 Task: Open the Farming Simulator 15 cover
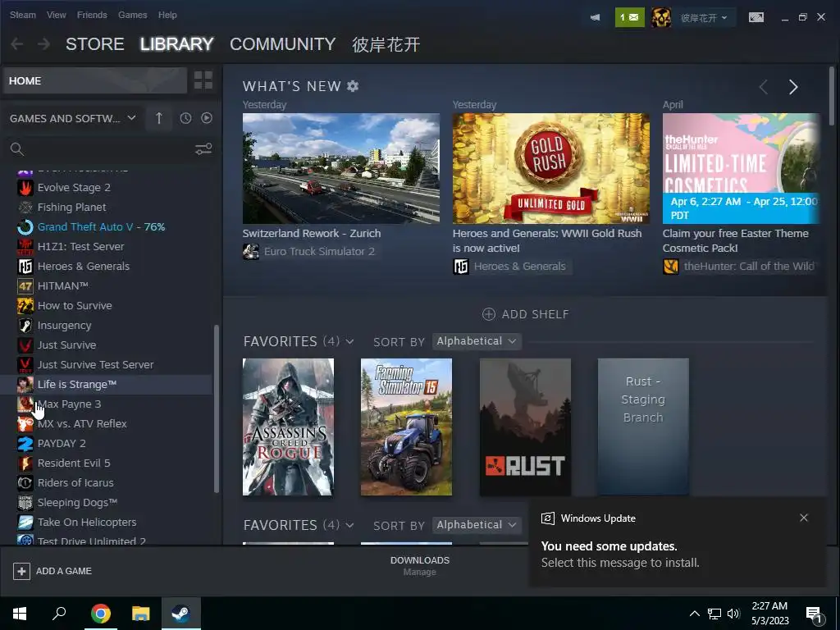406,427
